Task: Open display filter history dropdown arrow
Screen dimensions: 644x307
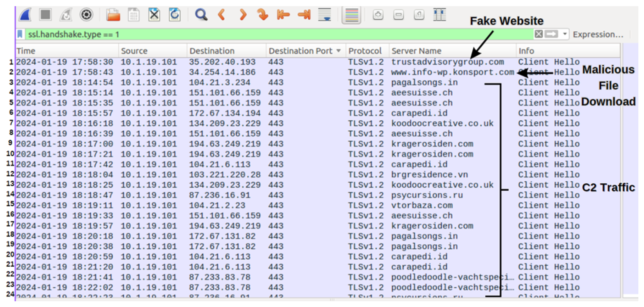Action: [565, 34]
